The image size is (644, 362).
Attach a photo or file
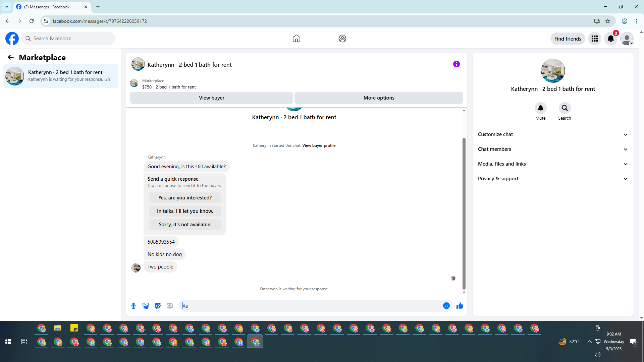click(146, 306)
